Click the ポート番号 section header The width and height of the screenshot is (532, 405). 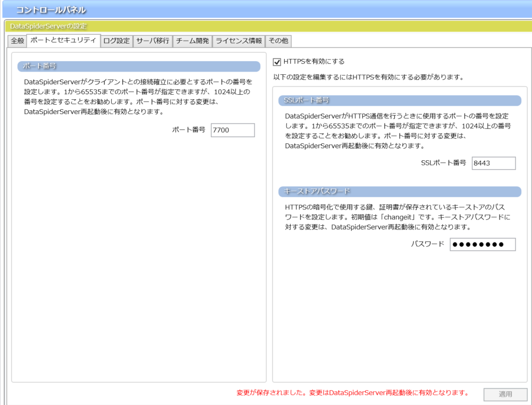coord(139,66)
